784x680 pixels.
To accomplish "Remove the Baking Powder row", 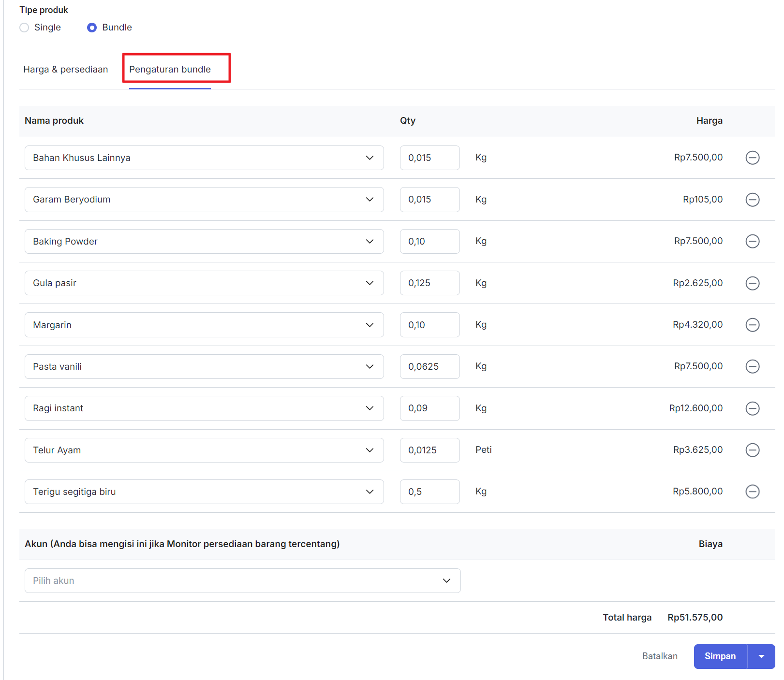I will point(753,241).
